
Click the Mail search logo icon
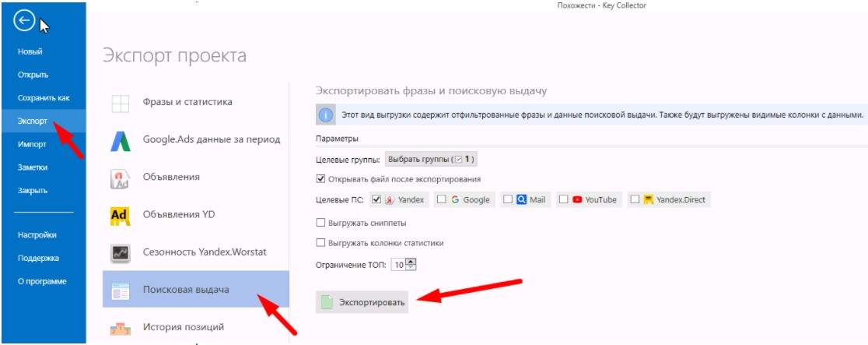[x=521, y=199]
